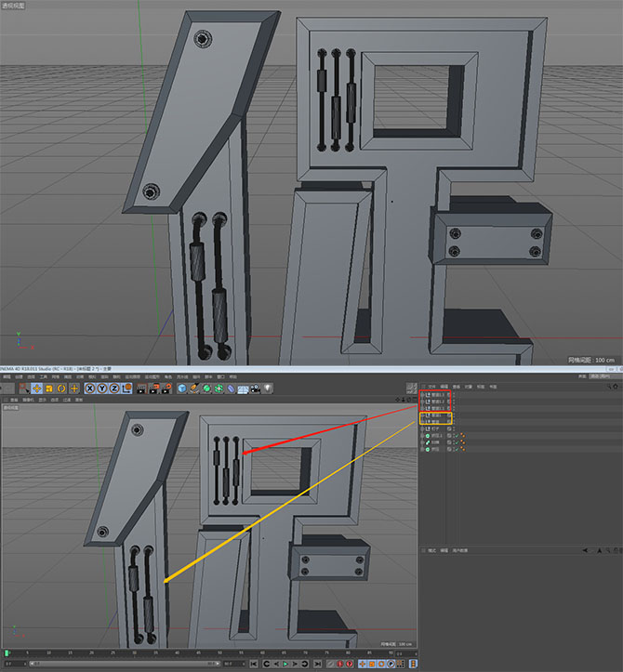
Task: Go to the start of the animation
Action: point(254,664)
